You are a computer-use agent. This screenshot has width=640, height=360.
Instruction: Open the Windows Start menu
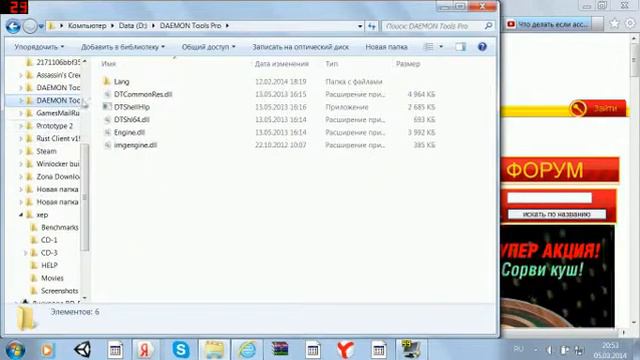[16, 350]
